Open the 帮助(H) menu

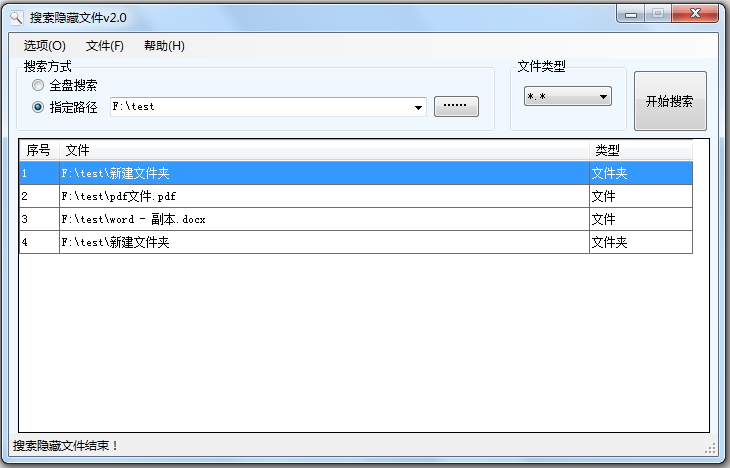[164, 46]
